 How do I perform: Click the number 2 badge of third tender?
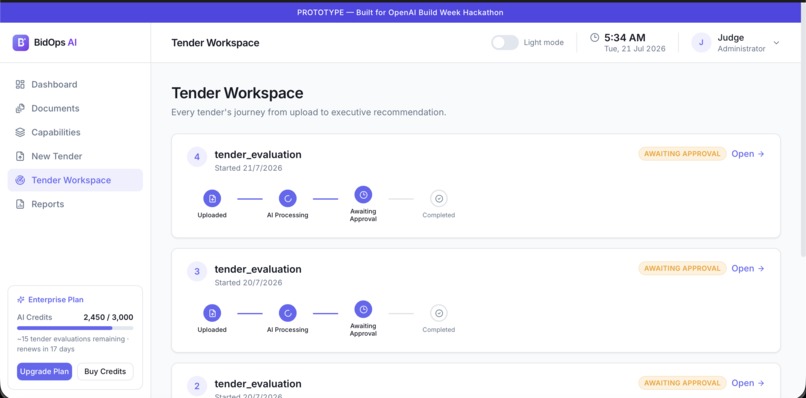197,386
